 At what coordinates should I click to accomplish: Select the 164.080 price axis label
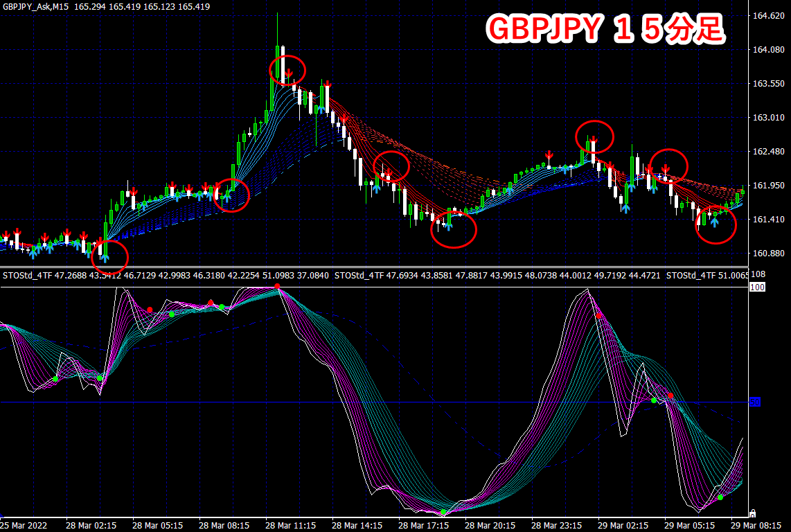[x=768, y=49]
